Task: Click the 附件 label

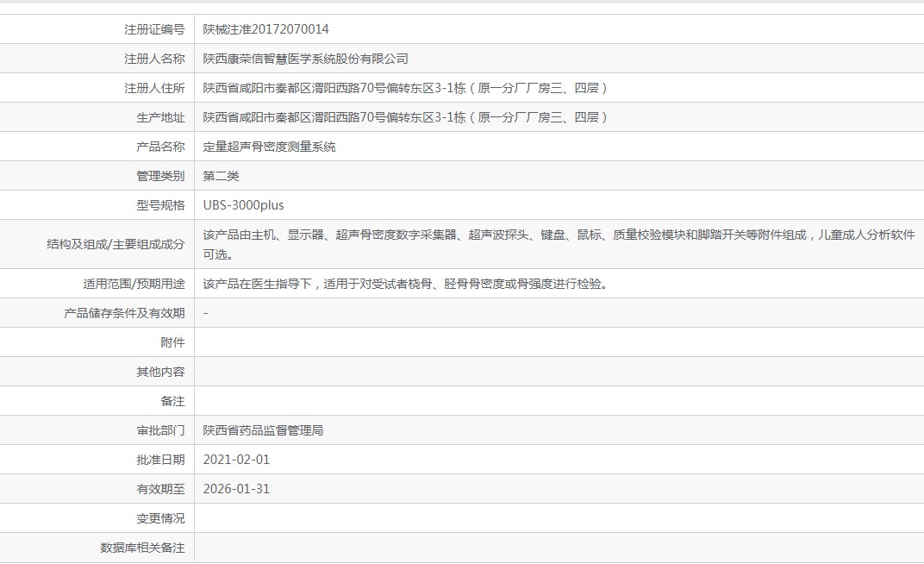Action: tap(172, 342)
